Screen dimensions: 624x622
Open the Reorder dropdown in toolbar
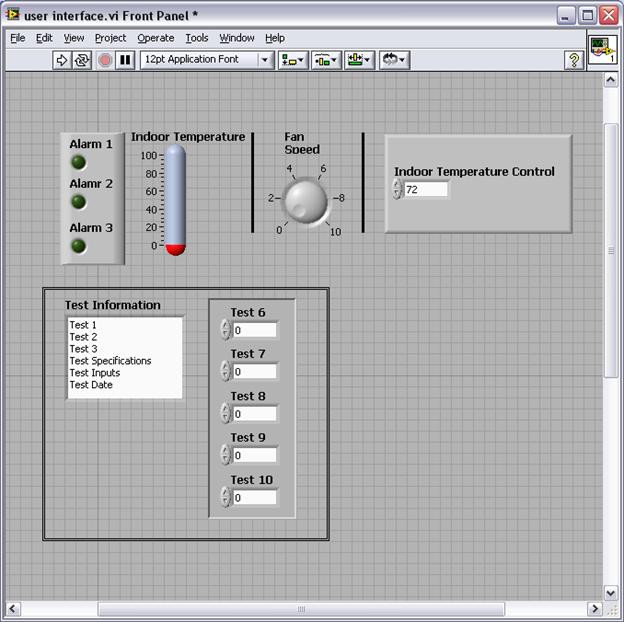393,60
